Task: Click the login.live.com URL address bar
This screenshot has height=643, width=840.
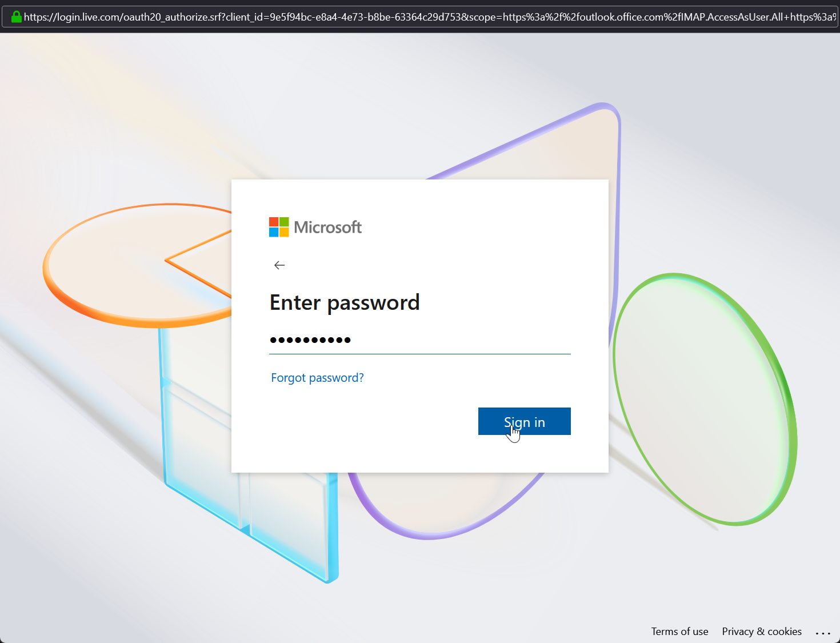Action: (x=419, y=17)
